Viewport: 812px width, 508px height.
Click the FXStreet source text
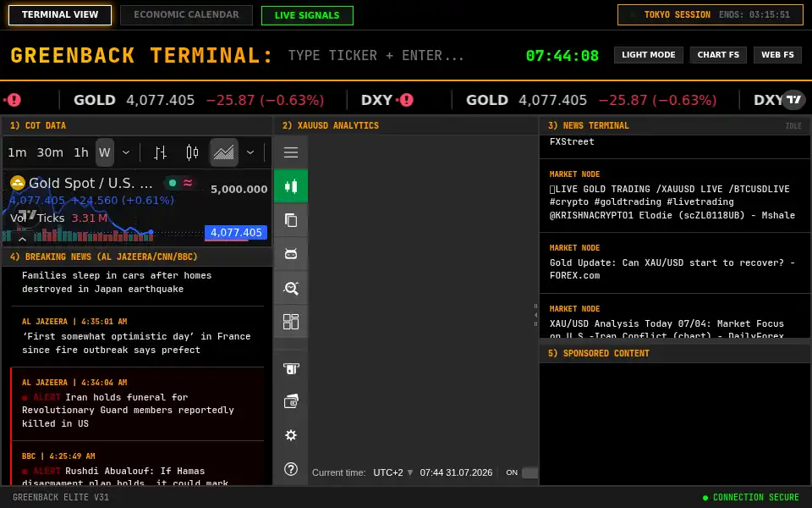[x=572, y=141]
